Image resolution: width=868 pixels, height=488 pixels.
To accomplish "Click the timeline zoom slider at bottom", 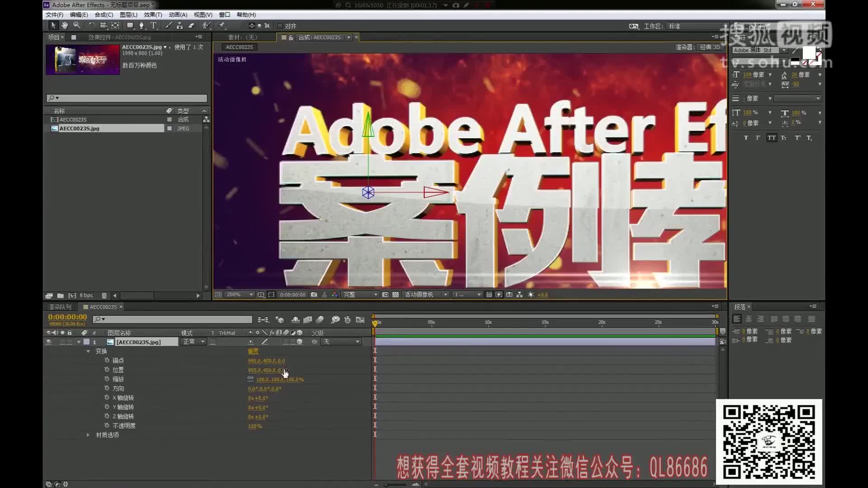I will tap(396, 484).
